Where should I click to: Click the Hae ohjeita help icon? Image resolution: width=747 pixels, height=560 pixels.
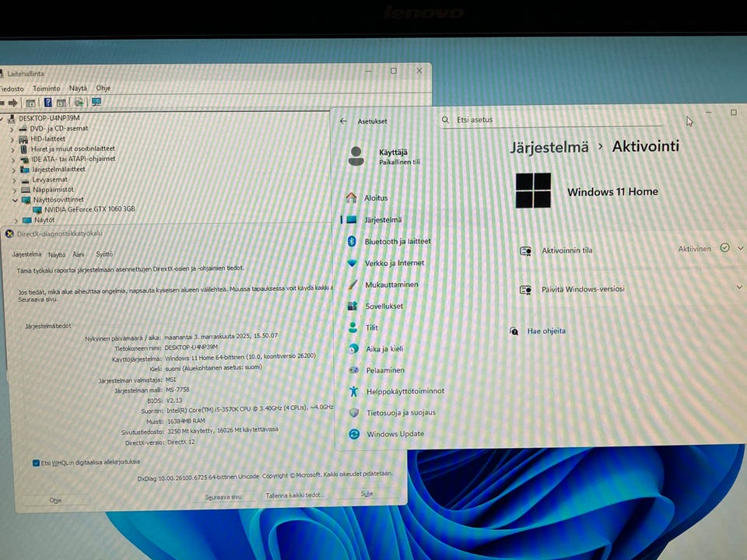coord(514,331)
